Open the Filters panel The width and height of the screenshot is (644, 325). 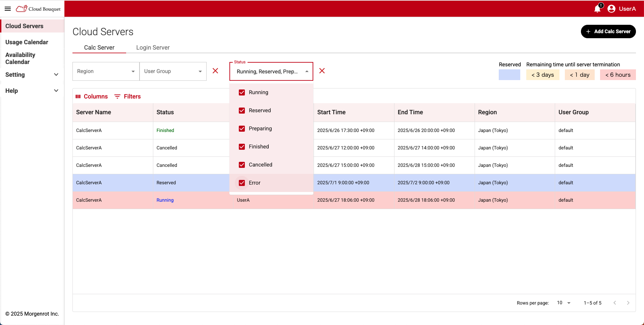(x=127, y=96)
